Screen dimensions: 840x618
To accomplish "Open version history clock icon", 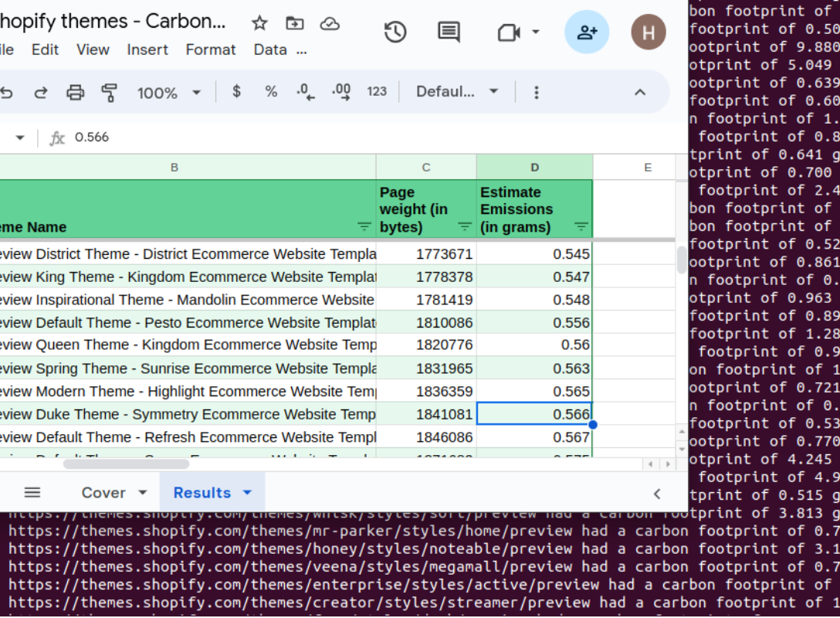I will pos(395,32).
